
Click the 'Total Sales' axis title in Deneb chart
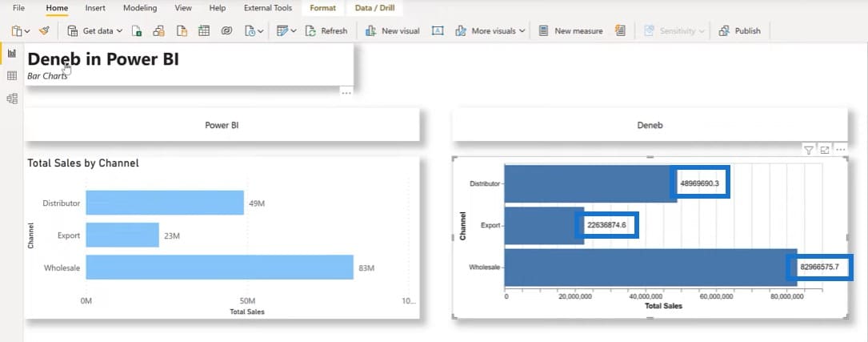[664, 306]
